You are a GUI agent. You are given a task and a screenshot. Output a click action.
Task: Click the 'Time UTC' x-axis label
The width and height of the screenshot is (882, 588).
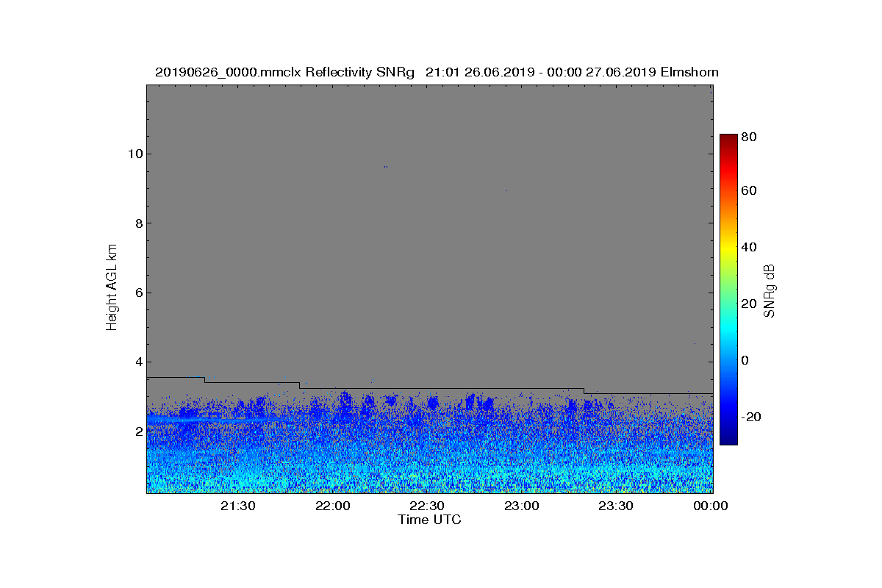pos(429,520)
